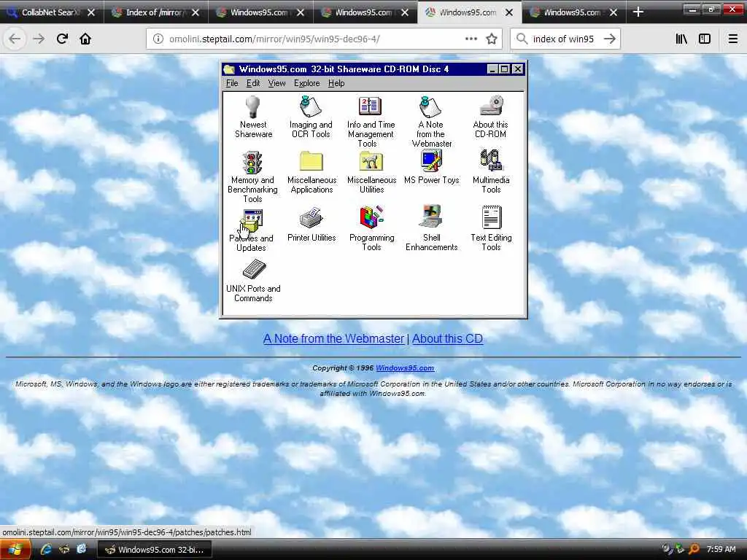747x560 pixels.
Task: Open the Windows Start button
Action: click(15, 550)
